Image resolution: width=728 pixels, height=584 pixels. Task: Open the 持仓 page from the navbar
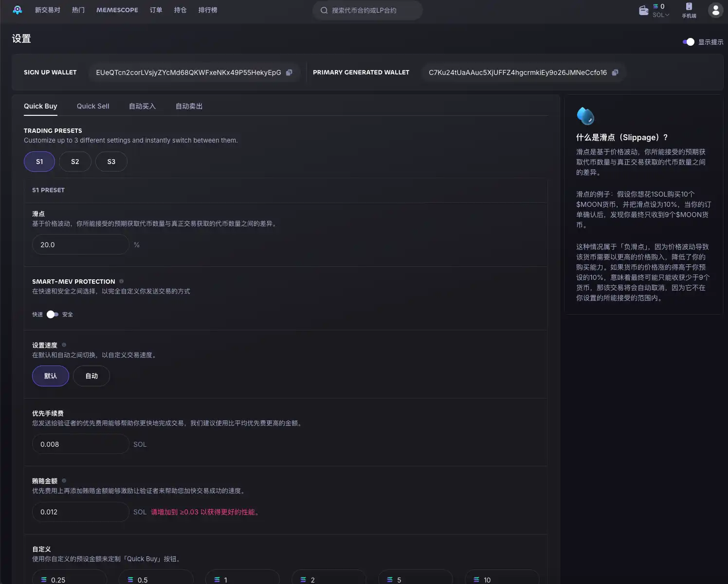(180, 10)
